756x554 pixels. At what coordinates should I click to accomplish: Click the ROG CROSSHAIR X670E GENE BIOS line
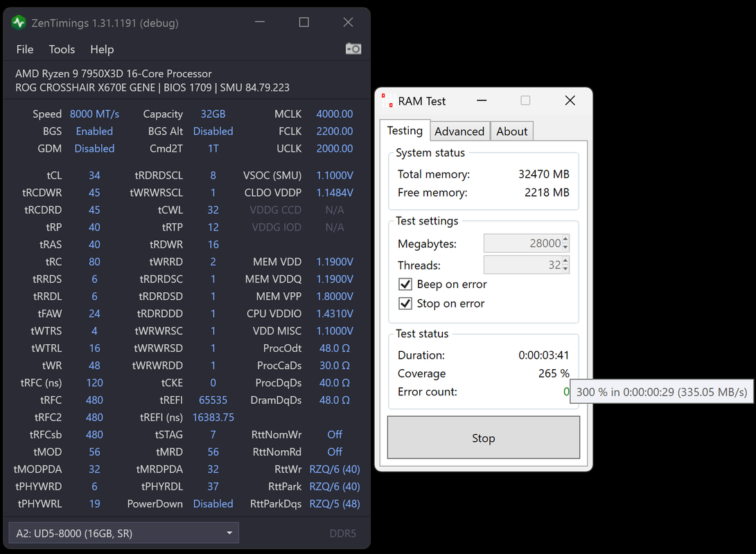tap(152, 88)
